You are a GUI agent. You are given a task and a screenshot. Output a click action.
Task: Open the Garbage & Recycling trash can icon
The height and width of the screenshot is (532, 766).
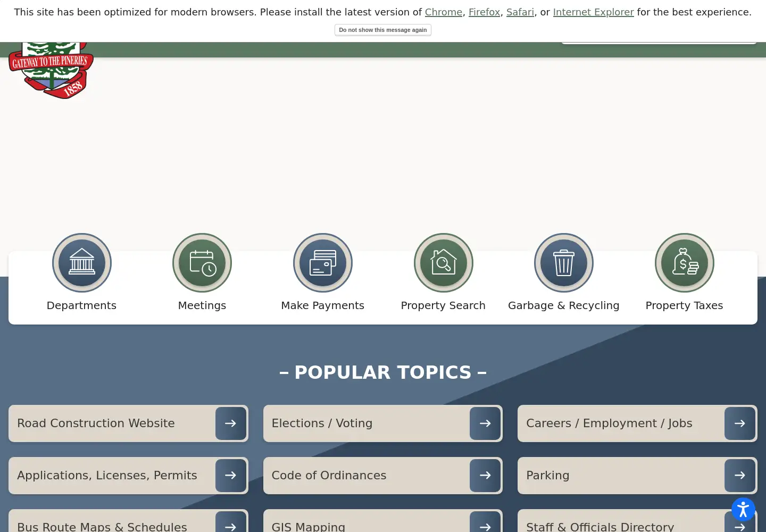564,263
